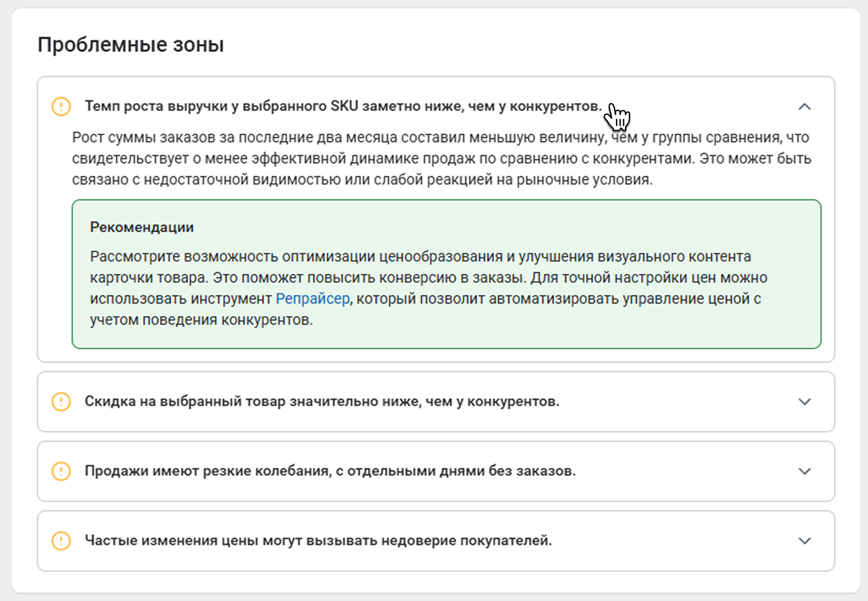868x601 pixels.
Task: Click 'Рассмотрите возможность оптимизации' recommendation text
Action: pyautogui.click(x=420, y=257)
